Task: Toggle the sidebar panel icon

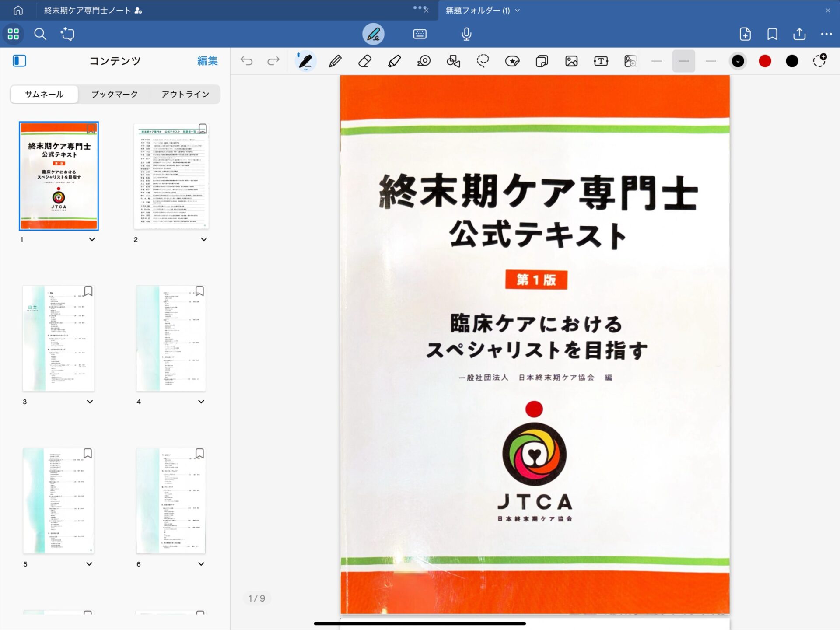Action: 19,61
